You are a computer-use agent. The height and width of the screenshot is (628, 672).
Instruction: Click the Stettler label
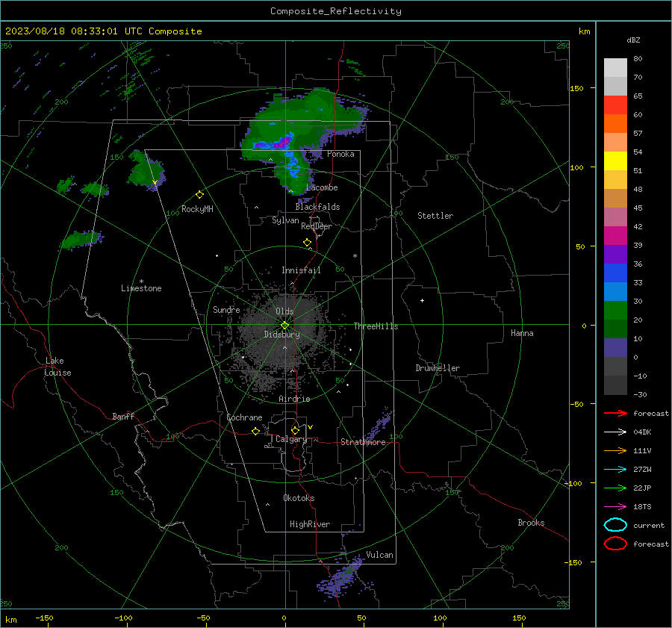(435, 216)
